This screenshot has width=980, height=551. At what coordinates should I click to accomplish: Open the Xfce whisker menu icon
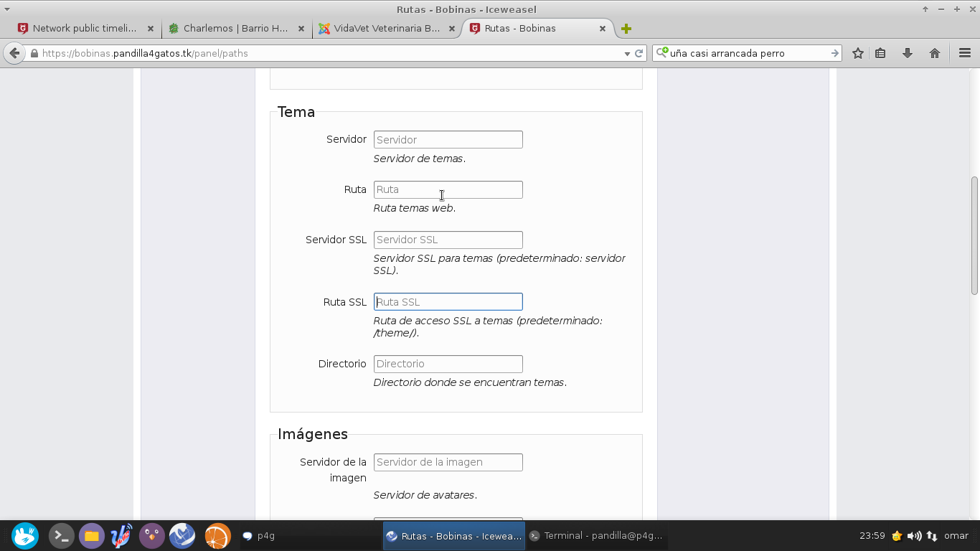click(x=25, y=536)
